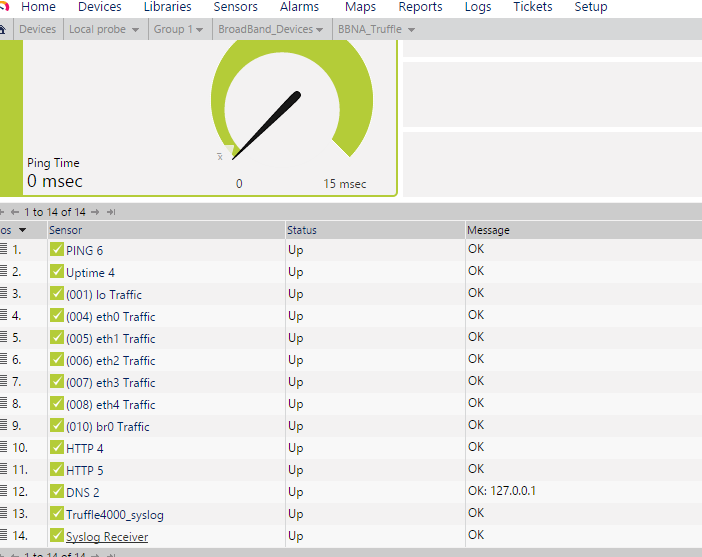Open the (010) br0 Traffic sensor

[x=107, y=426]
